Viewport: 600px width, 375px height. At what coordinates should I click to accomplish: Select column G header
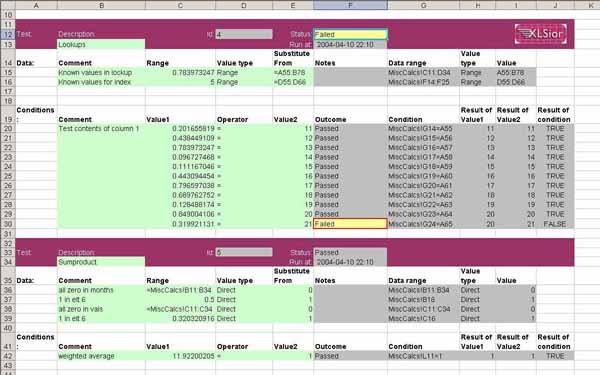[423, 5]
